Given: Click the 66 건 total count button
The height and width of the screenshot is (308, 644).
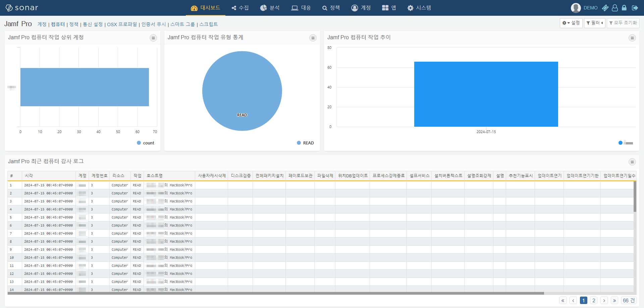Looking at the screenshot, I should (x=629, y=300).
